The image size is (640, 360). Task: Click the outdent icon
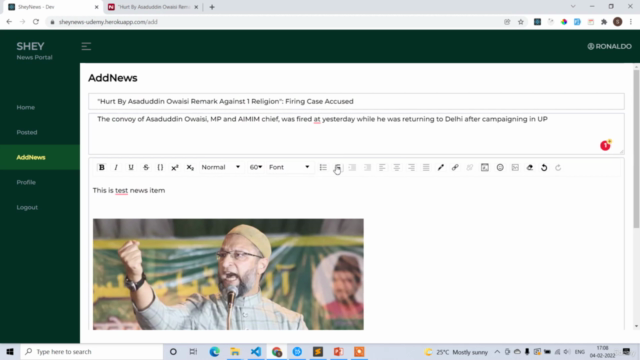click(x=367, y=167)
